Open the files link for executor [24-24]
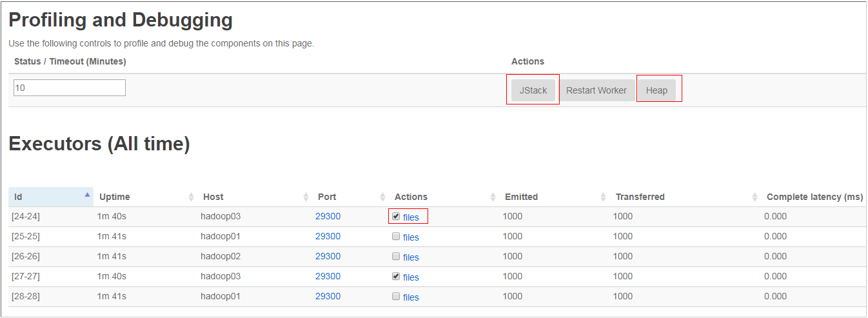 click(411, 217)
